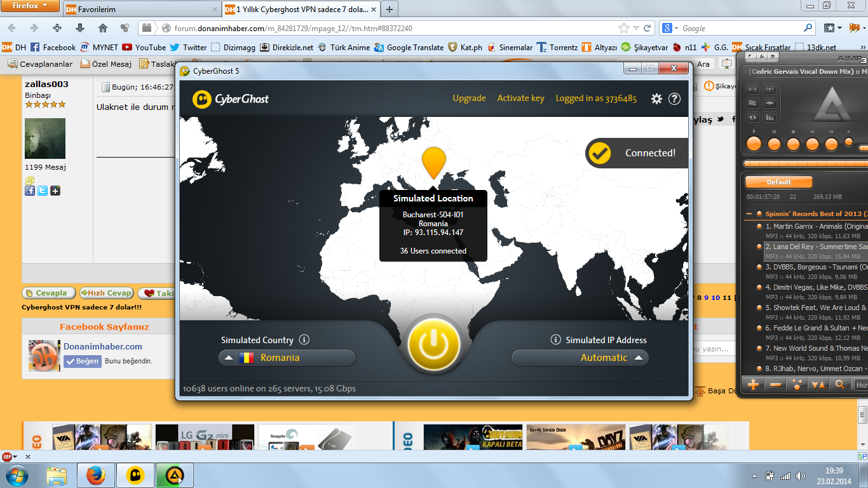Click the Google search box
868x488 pixels.
coord(738,29)
